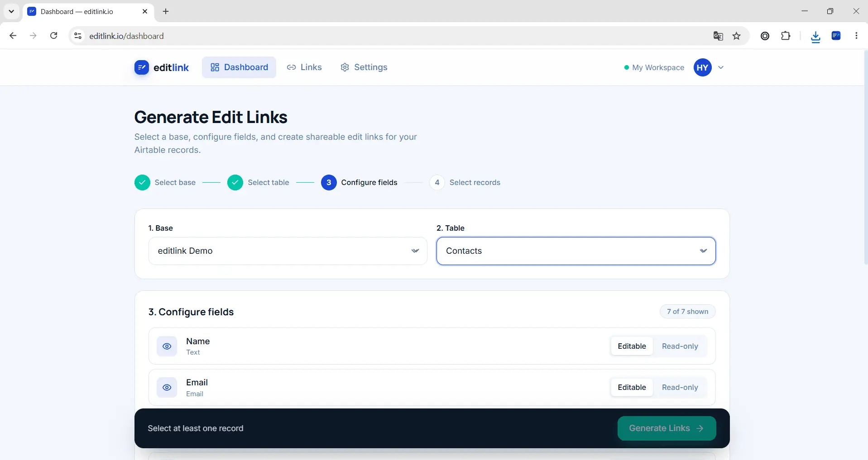Toggle visibility eye for Name field
868x460 pixels.
[x=167, y=346]
